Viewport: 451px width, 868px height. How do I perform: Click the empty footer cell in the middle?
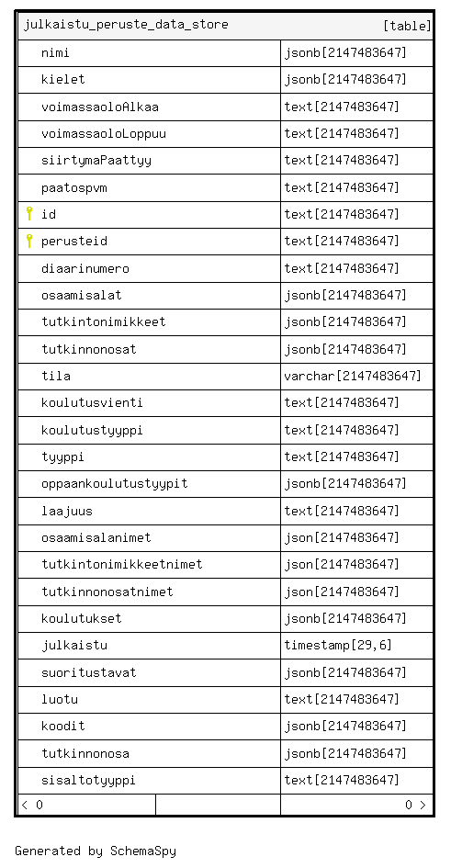[x=218, y=805]
